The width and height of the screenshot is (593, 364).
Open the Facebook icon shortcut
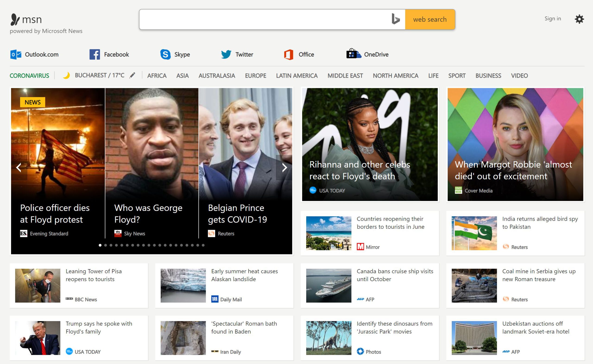pyautogui.click(x=95, y=54)
